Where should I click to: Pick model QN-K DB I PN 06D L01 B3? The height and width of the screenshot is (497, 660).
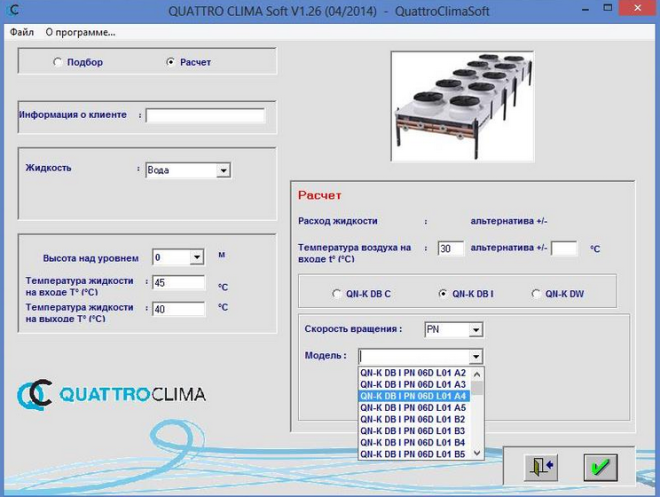(x=413, y=431)
